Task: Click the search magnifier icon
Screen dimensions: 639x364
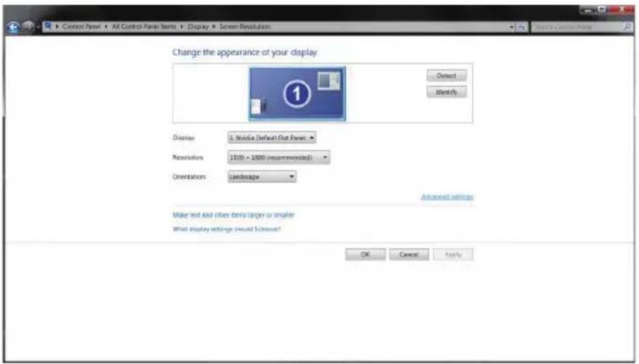Action: pos(627,27)
